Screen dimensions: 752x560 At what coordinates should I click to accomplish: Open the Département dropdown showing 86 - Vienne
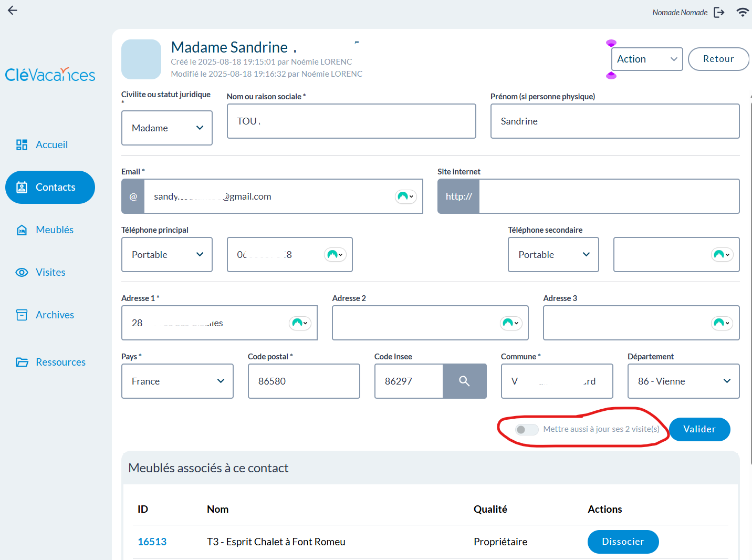coord(683,381)
